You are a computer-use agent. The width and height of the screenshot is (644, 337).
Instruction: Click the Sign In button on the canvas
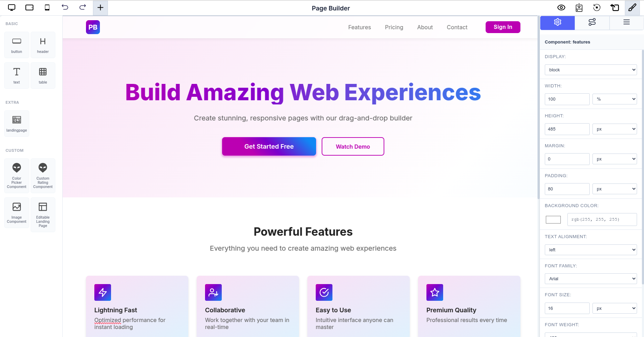click(503, 27)
